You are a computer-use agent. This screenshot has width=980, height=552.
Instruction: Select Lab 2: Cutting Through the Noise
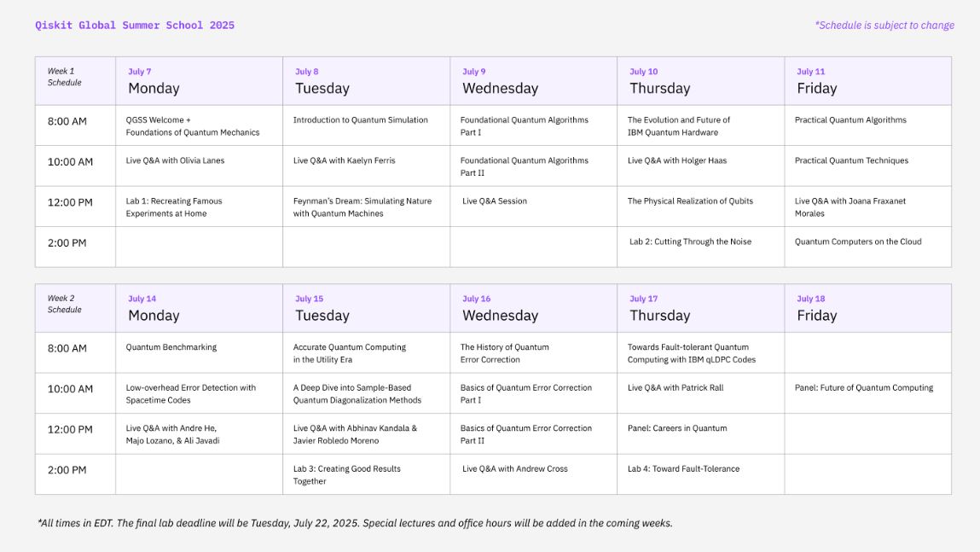(x=690, y=241)
